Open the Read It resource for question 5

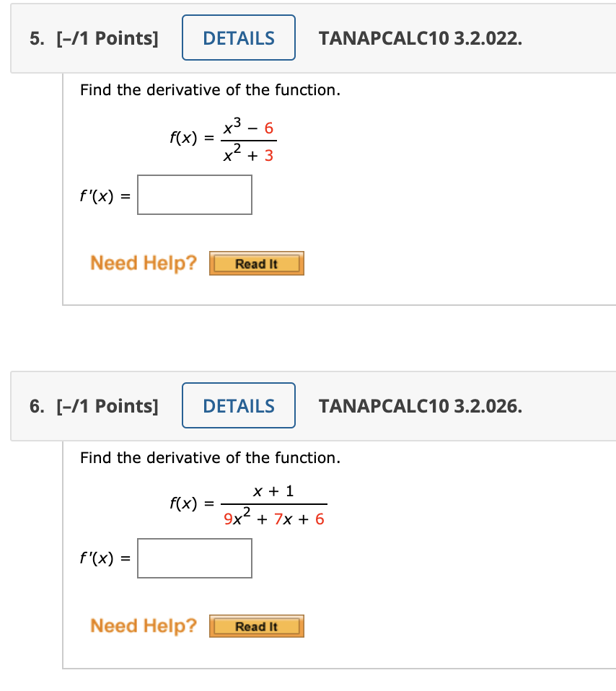pos(256,263)
